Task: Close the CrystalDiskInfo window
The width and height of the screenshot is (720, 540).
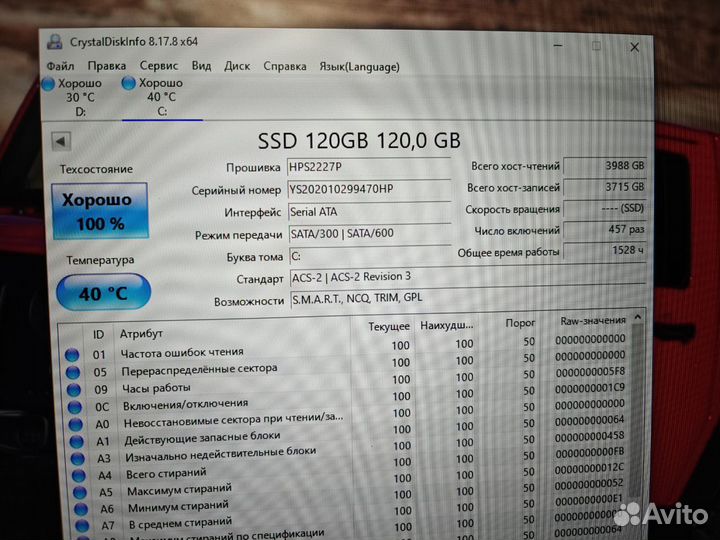Action: point(635,47)
